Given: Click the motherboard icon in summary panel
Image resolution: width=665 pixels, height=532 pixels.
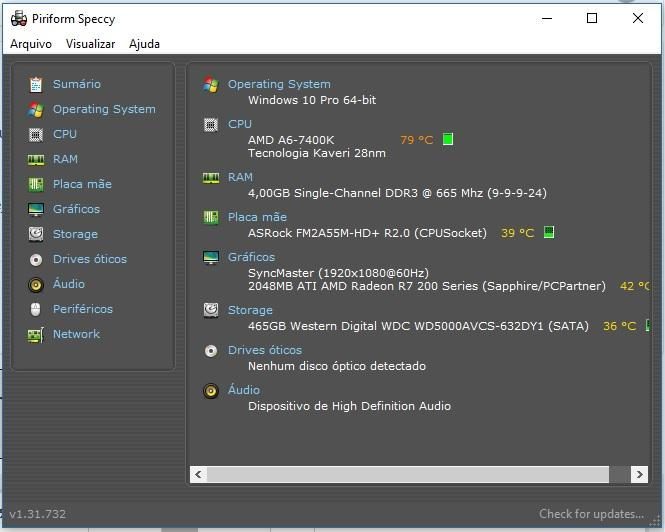Looking at the screenshot, I should pos(211,217).
